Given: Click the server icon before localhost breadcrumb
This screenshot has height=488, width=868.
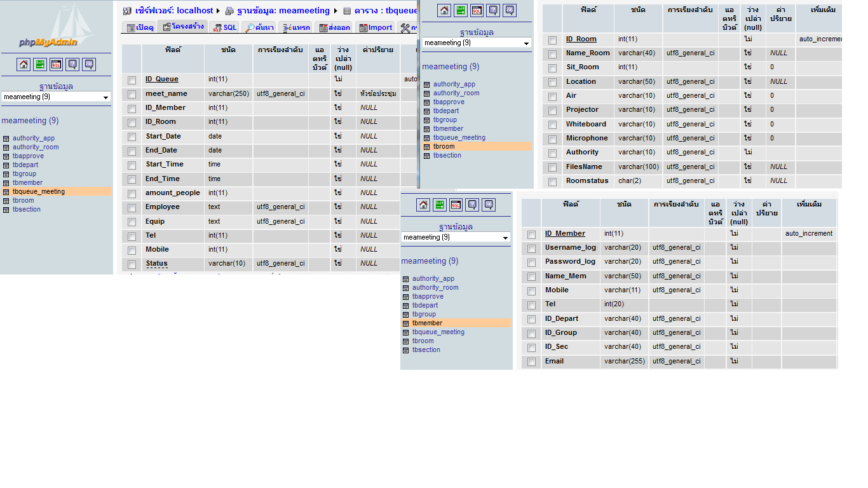Looking at the screenshot, I should (127, 11).
